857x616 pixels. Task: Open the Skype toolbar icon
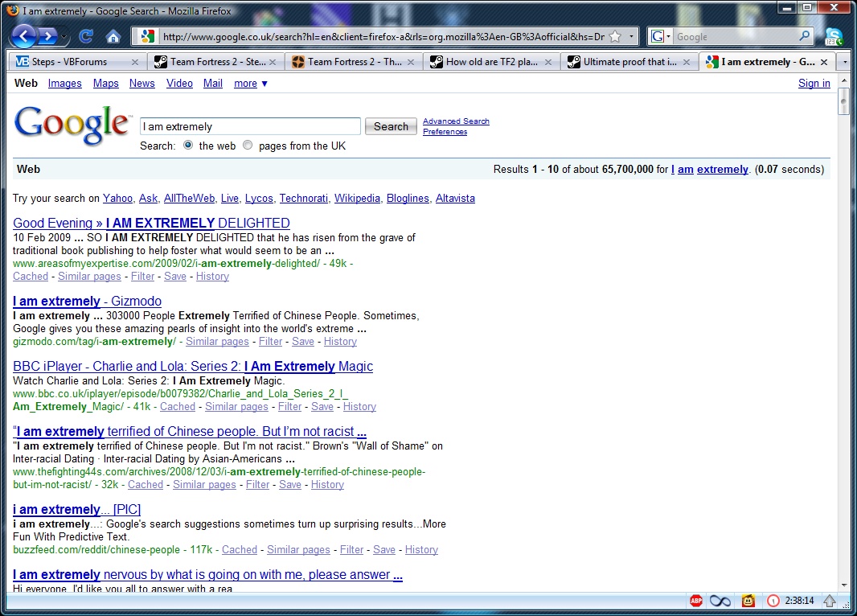[834, 37]
